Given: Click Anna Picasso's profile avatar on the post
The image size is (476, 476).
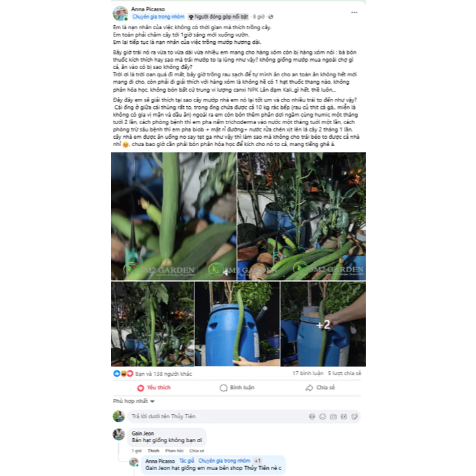Looking at the screenshot, I should click(x=120, y=13).
